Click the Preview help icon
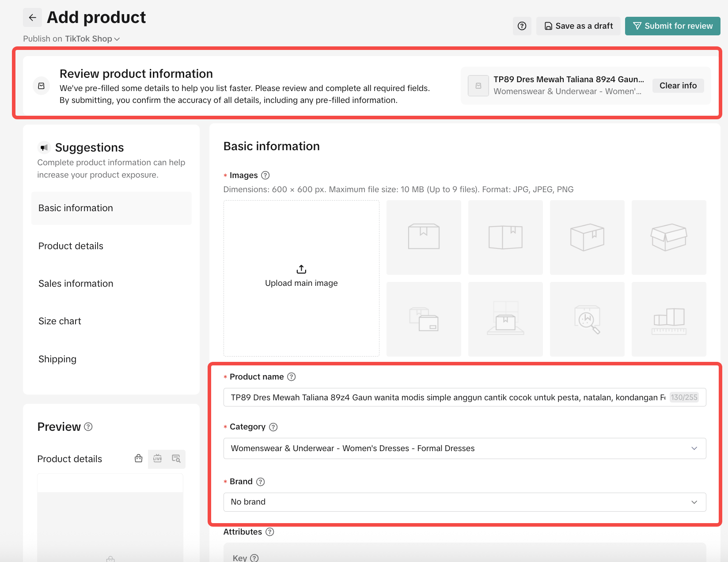 [x=88, y=427]
